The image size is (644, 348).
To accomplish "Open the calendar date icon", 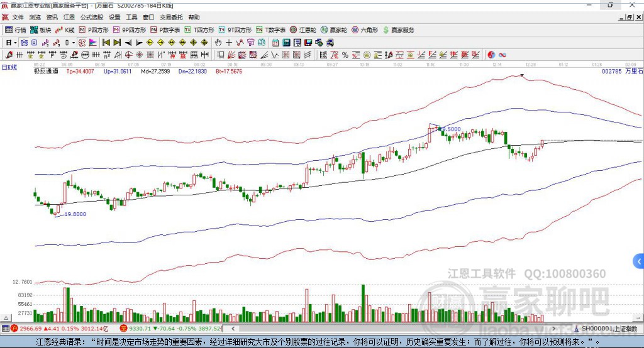I will tap(275, 42).
